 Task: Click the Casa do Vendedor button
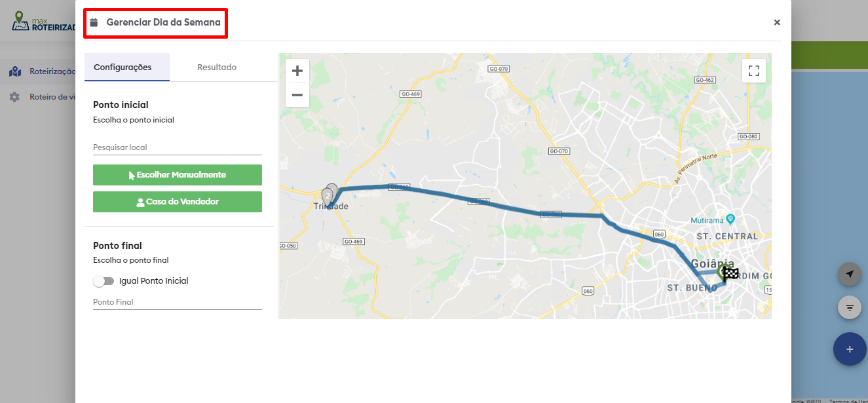pos(178,202)
